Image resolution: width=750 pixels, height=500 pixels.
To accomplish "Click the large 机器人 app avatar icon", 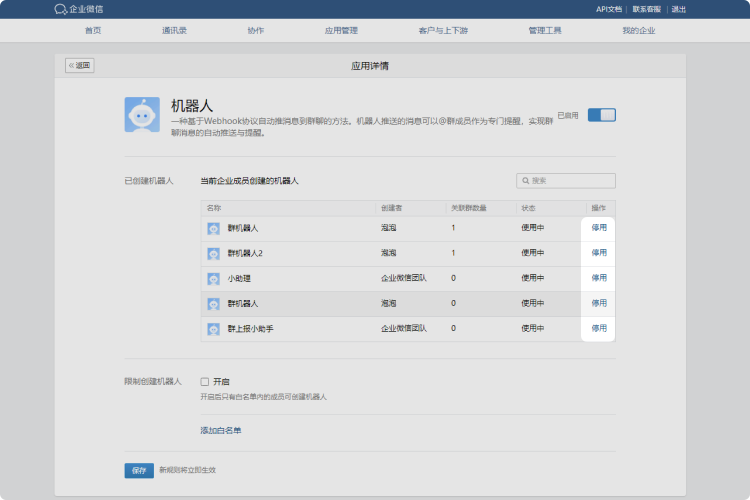I will coord(142,115).
